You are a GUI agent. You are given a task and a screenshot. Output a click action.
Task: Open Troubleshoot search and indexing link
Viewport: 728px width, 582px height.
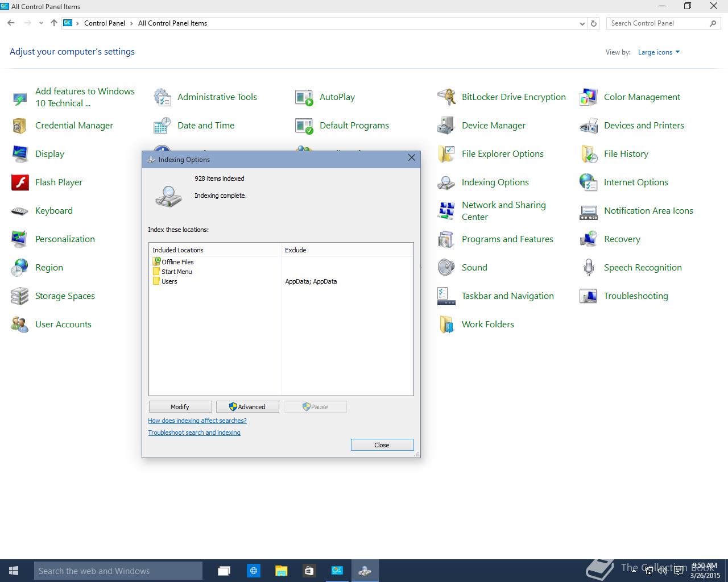(x=195, y=433)
